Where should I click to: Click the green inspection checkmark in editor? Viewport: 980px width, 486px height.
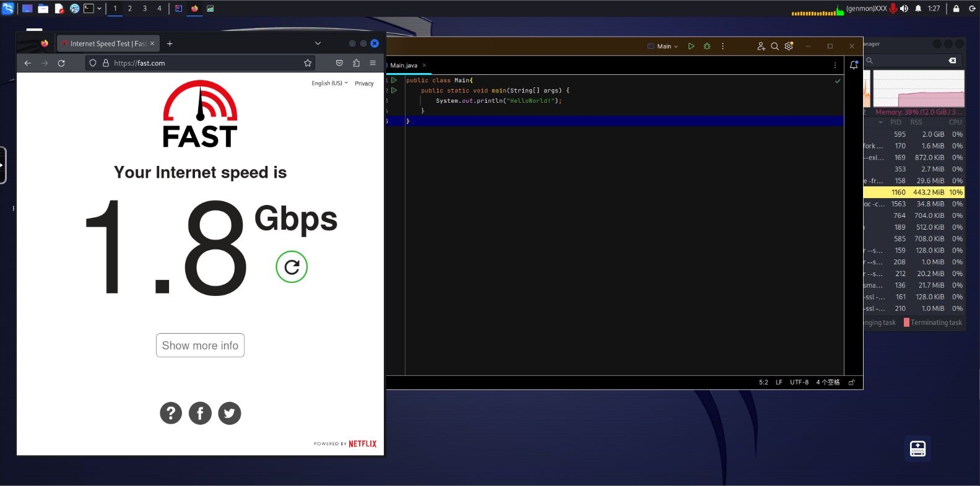point(838,81)
